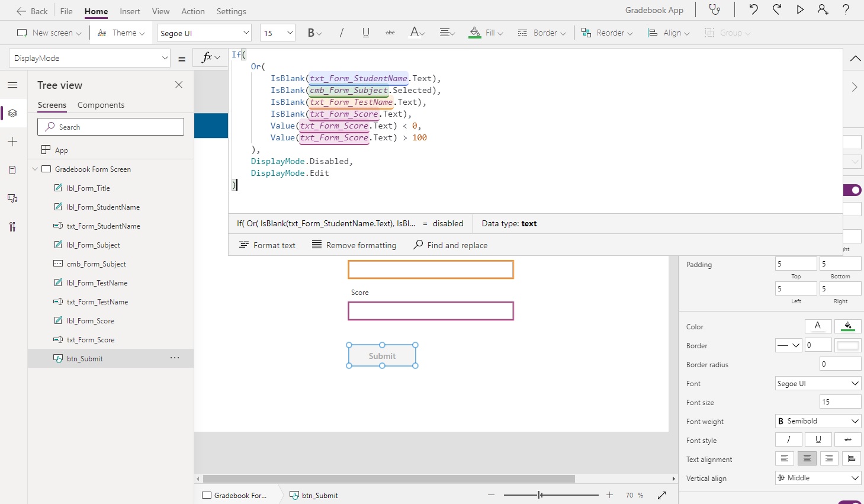Collapse the Gradebook Form Screen node
Image resolution: width=864 pixels, height=504 pixels.
point(35,169)
